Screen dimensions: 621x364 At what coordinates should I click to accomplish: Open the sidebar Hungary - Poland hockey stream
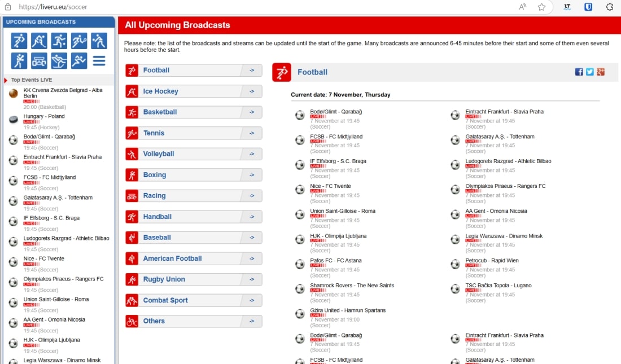[44, 116]
